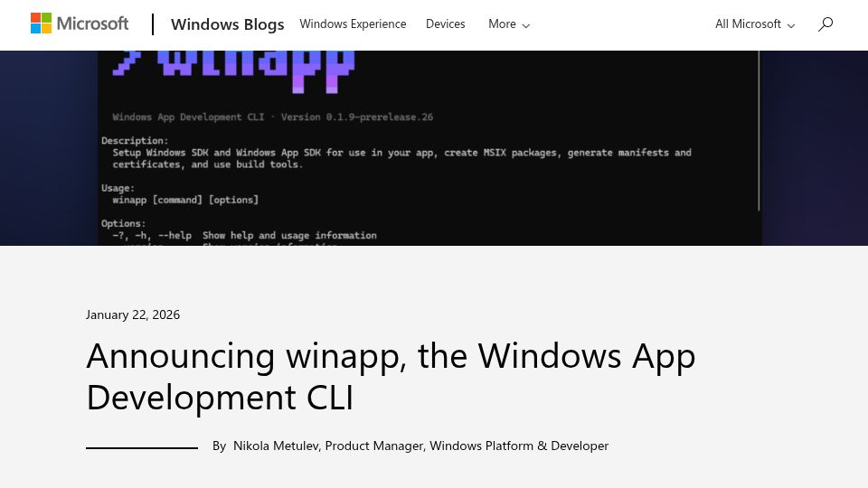Open the Devices menu item
Viewport: 868px width, 488px height.
445,23
